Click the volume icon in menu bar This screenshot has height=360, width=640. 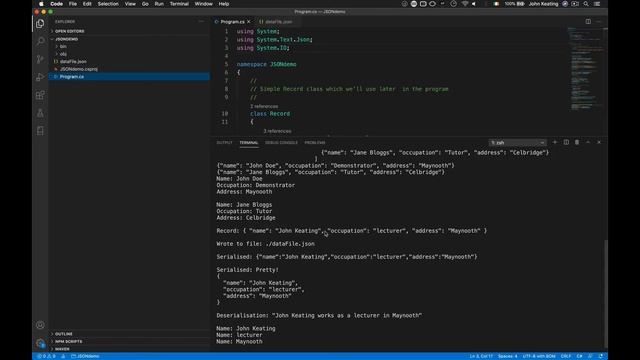point(474,4)
